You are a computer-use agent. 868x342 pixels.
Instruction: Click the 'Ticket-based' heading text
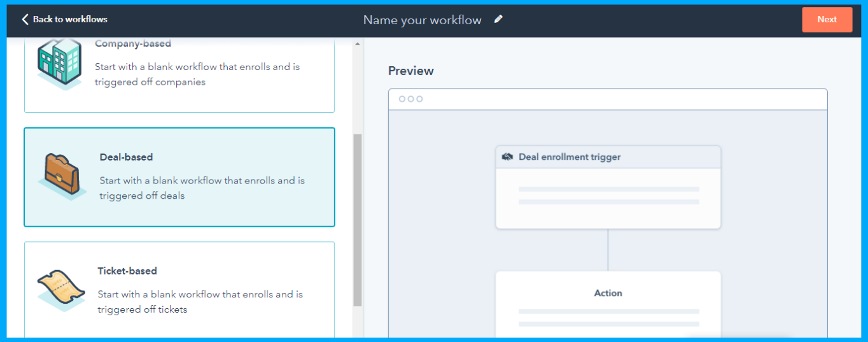(127, 271)
